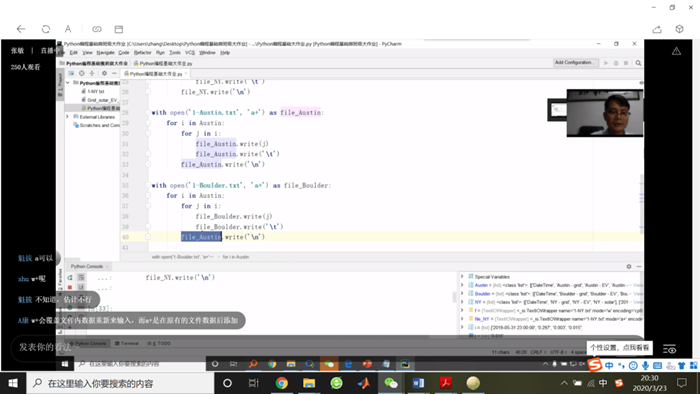The height and width of the screenshot is (394, 700).
Task: Toggle the Project side tool window tab
Action: pyautogui.click(x=60, y=85)
